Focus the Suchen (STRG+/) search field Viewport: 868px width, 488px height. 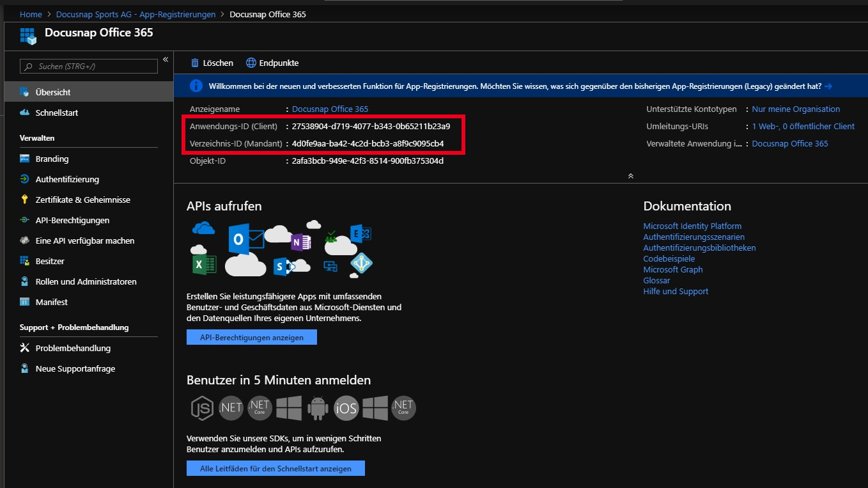point(89,66)
